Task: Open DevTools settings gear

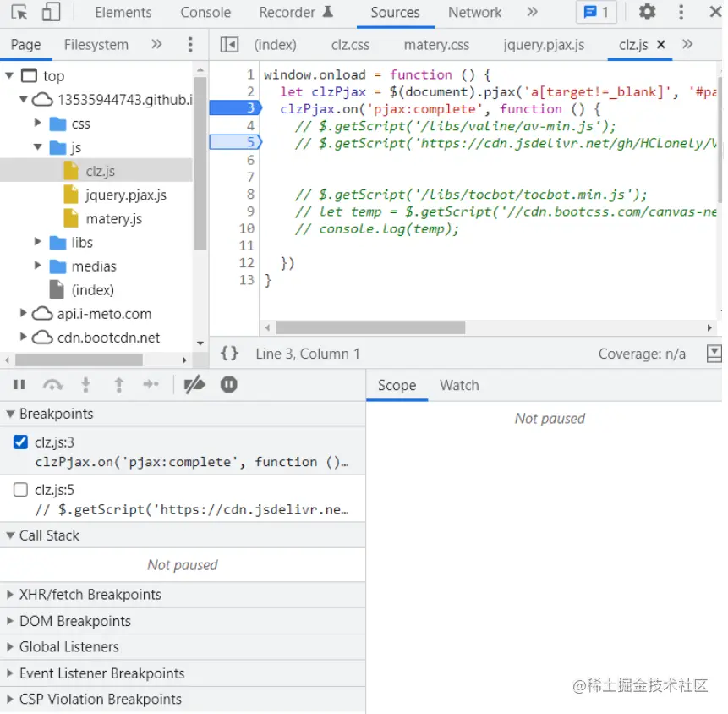Action: [647, 12]
